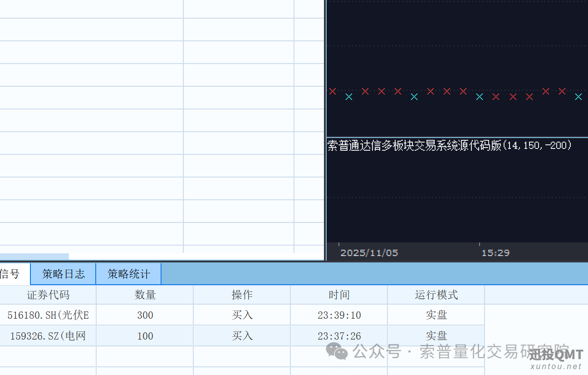Click the 2025/11/05 date label on chart
The height and width of the screenshot is (375, 588).
pos(369,253)
